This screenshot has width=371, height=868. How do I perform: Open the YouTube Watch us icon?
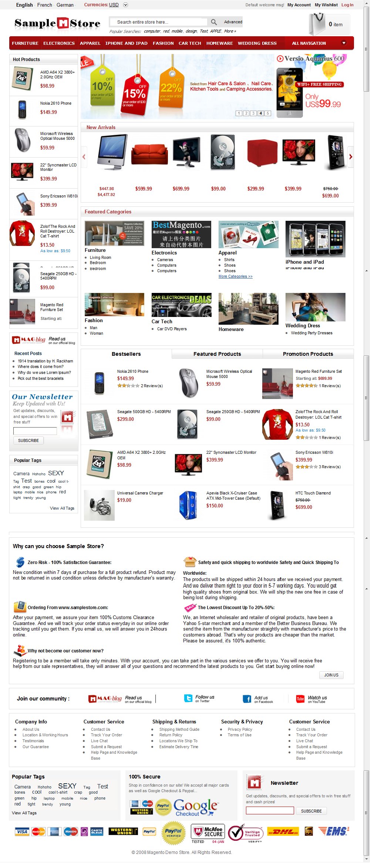pyautogui.click(x=300, y=699)
